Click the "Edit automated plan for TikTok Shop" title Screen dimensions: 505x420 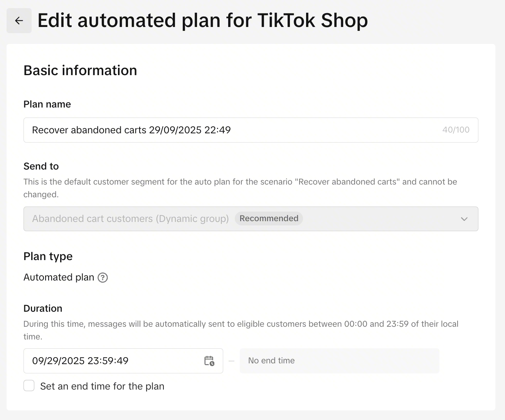[x=202, y=20]
